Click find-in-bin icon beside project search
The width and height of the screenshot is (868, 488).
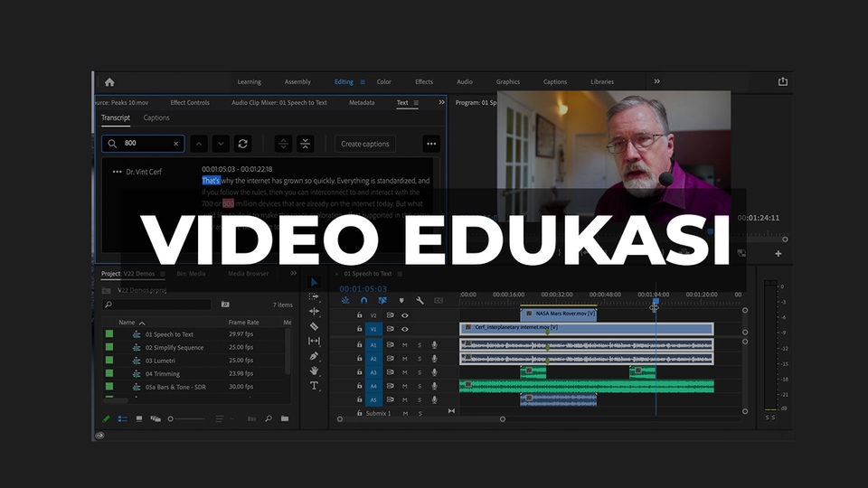225,305
